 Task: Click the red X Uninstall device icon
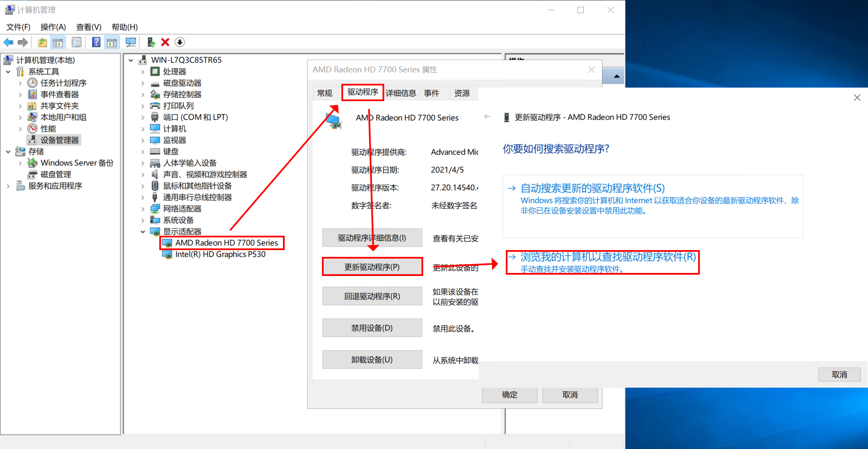pyautogui.click(x=165, y=42)
